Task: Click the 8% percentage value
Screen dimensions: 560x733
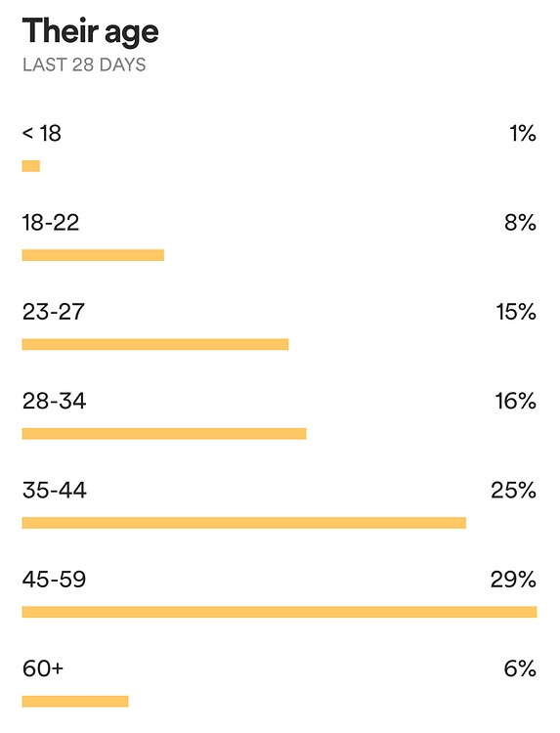Action: click(x=520, y=223)
